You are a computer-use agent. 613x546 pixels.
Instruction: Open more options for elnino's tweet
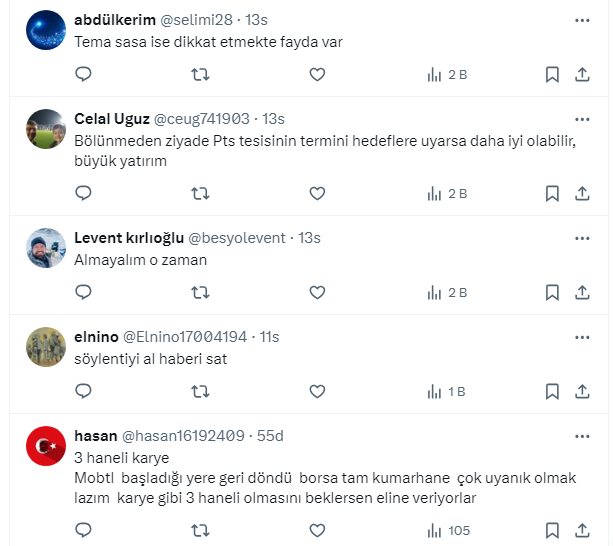(x=582, y=335)
